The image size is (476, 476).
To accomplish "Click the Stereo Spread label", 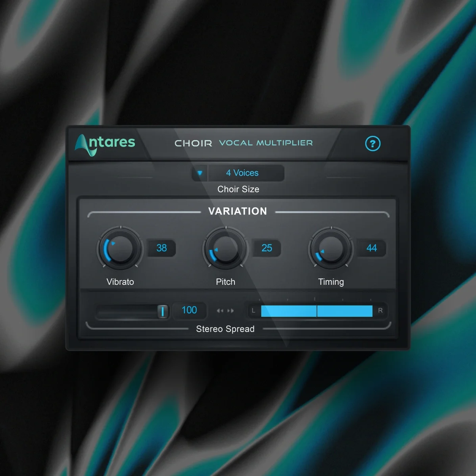I will click(225, 329).
